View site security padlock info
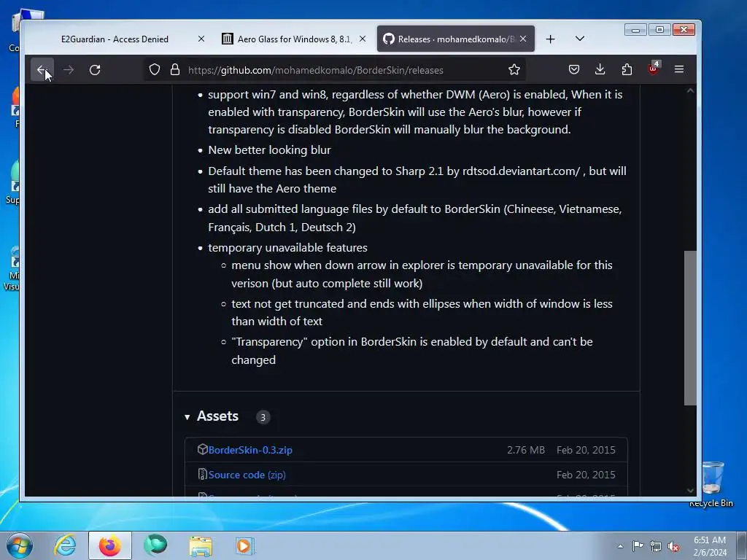 tap(175, 69)
